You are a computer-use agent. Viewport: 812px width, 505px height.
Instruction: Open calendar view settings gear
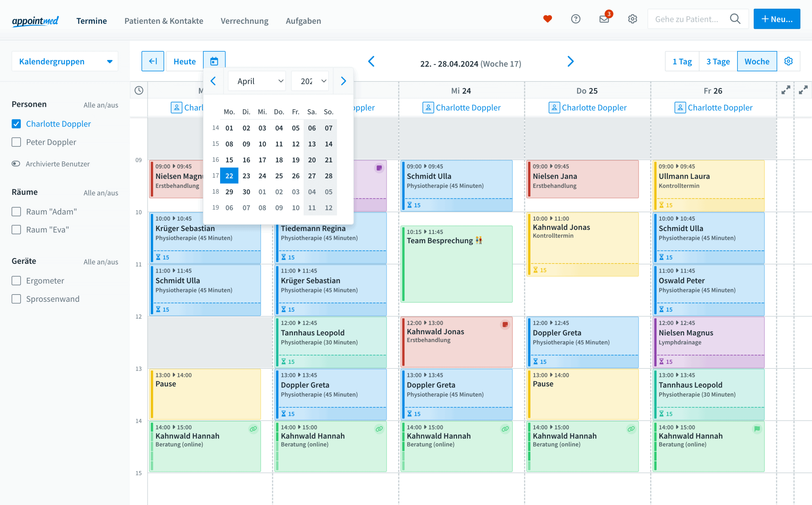[x=788, y=61]
